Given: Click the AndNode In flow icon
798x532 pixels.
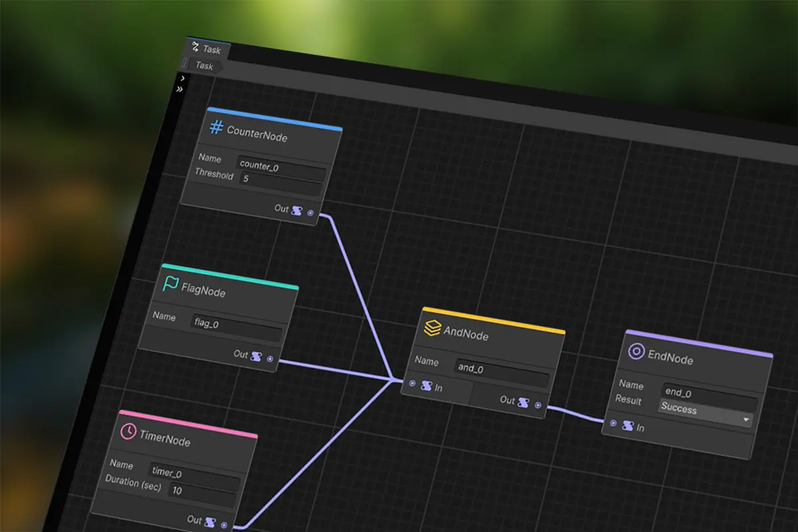Looking at the screenshot, I should coord(426,386).
